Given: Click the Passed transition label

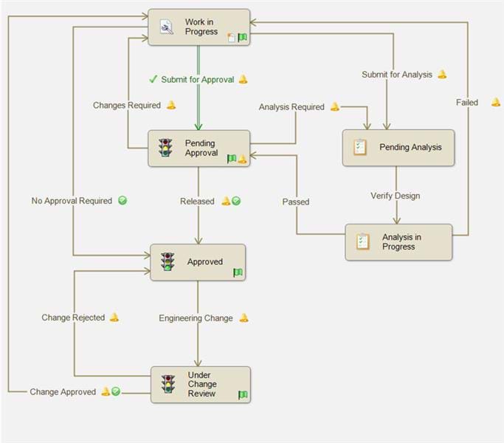Looking at the screenshot, I should (x=295, y=202).
